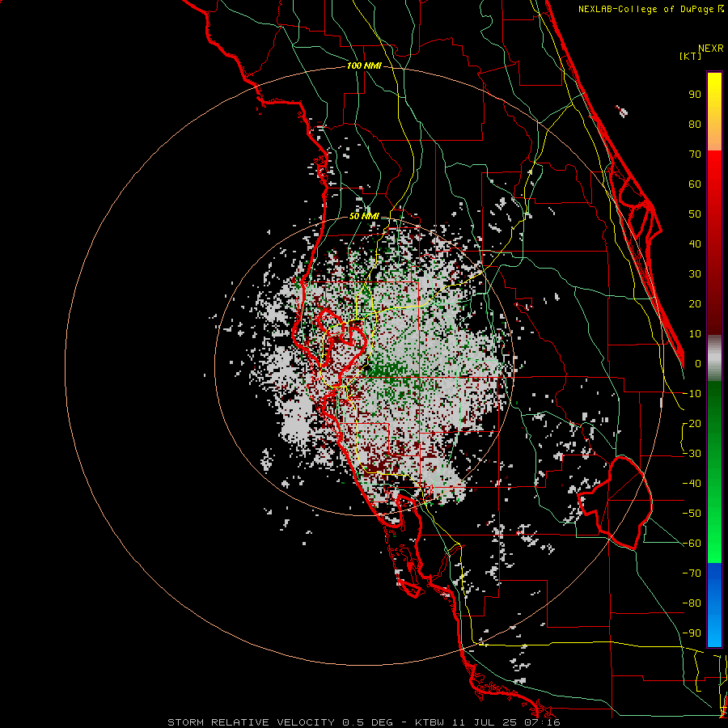Image resolution: width=728 pixels, height=728 pixels.
Task: Click the 50 NMI range ring label
Action: point(364,216)
